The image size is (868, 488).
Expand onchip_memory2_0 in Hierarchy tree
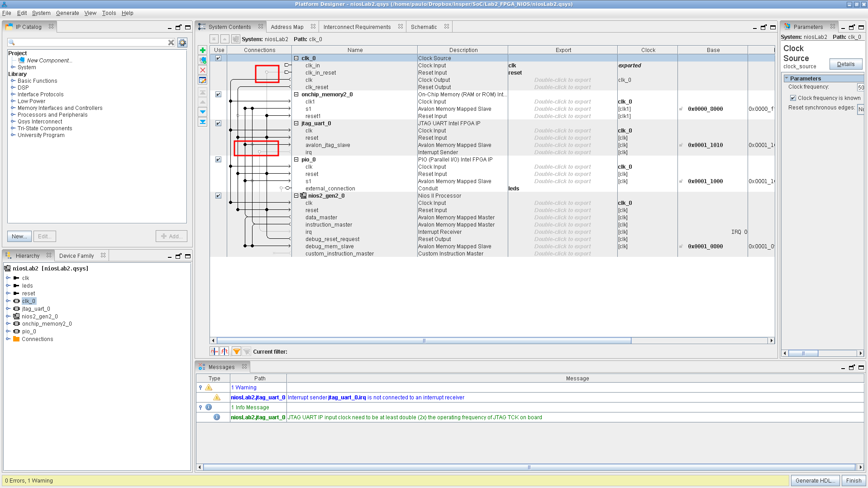click(8, 324)
